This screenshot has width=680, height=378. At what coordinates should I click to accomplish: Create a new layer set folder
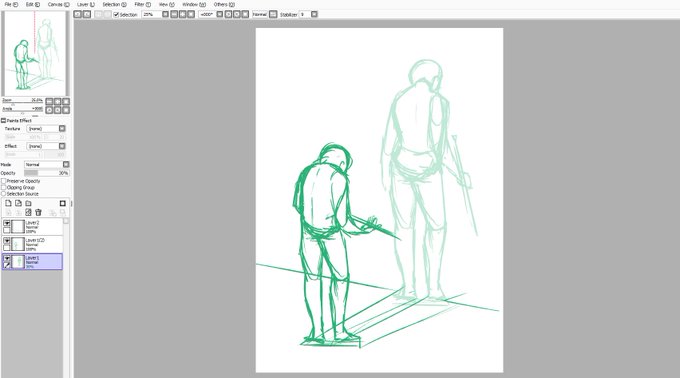28,203
